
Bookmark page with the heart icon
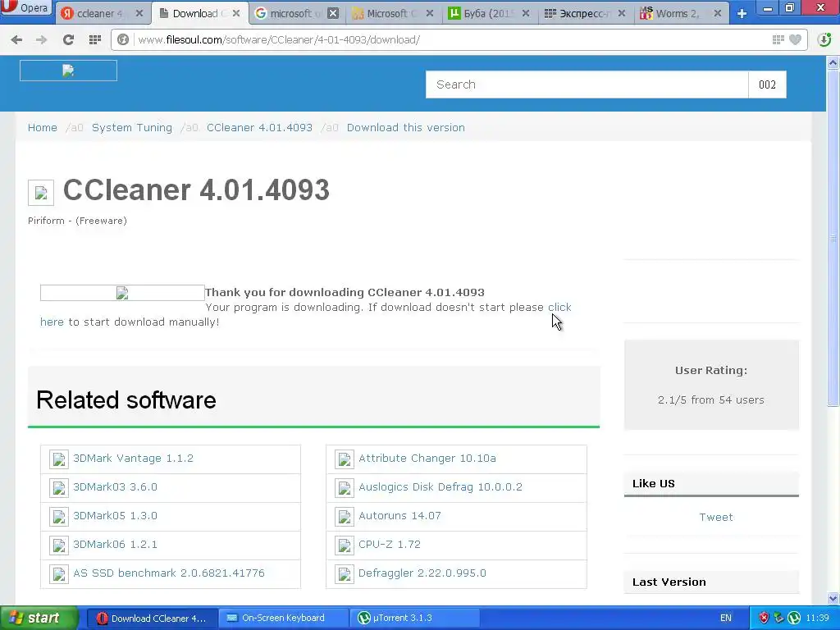[796, 39]
